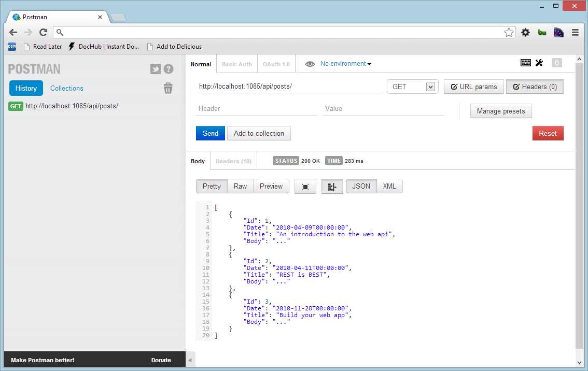Open Add to Delicious bookmark
The image size is (588, 371).
pyautogui.click(x=174, y=47)
